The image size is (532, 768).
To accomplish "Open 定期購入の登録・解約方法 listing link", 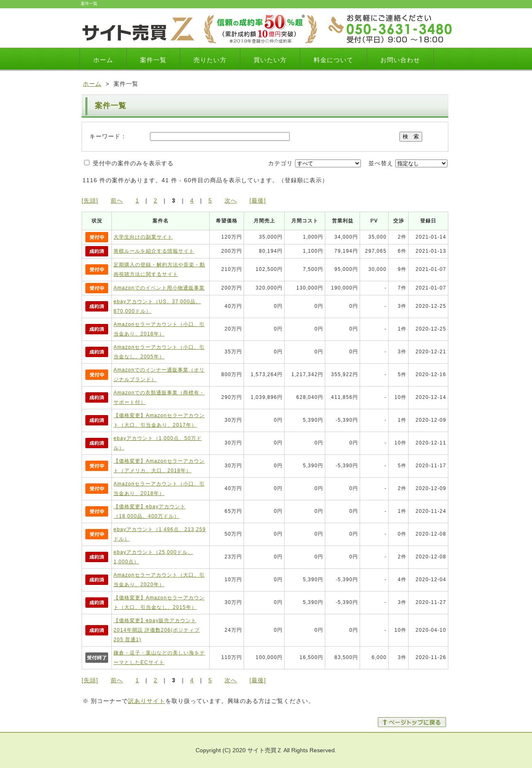I will click(159, 269).
